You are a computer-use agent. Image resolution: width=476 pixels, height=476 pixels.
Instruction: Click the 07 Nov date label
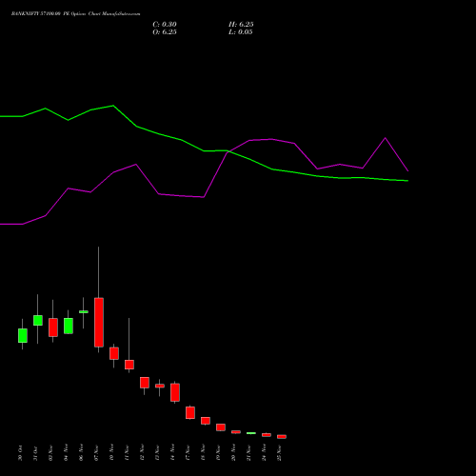[96, 453]
